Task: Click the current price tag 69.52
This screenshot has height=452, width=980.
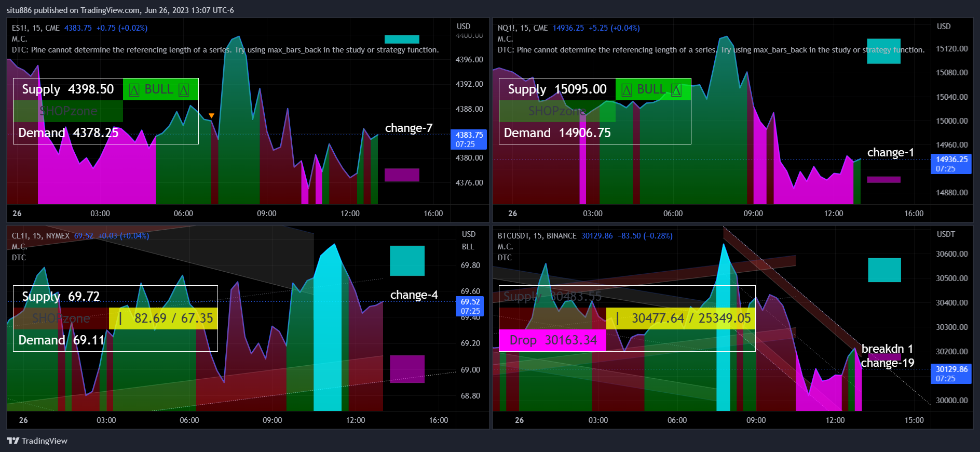Action: [470, 306]
